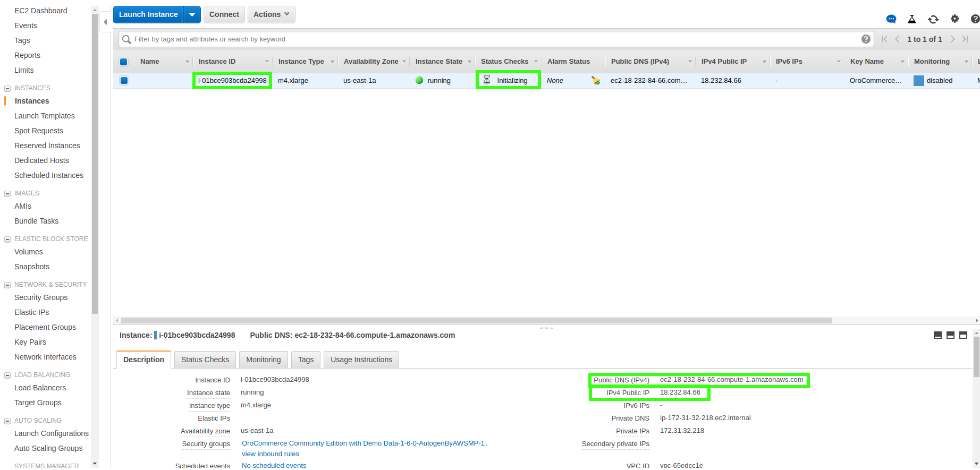Screen dimensions: 980x470
Task: Open the settings gear icon
Action: coord(954,19)
